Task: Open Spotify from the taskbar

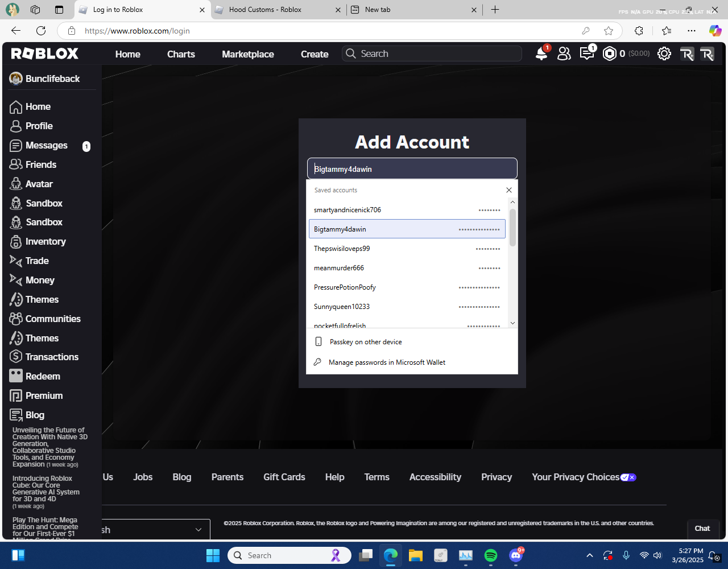Action: pos(491,555)
